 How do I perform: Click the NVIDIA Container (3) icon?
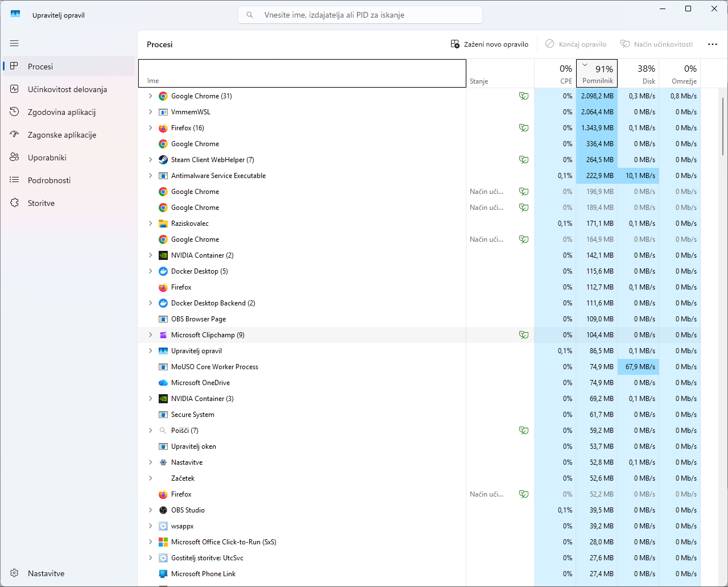163,399
